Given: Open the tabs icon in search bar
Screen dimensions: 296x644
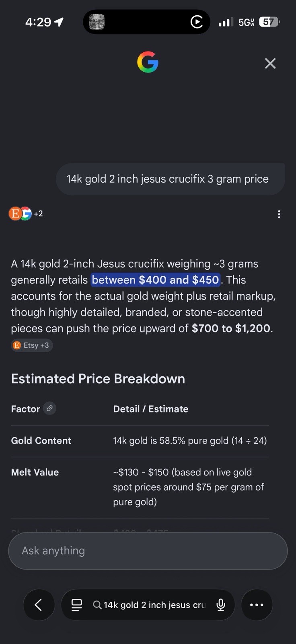Looking at the screenshot, I should [x=76, y=605].
